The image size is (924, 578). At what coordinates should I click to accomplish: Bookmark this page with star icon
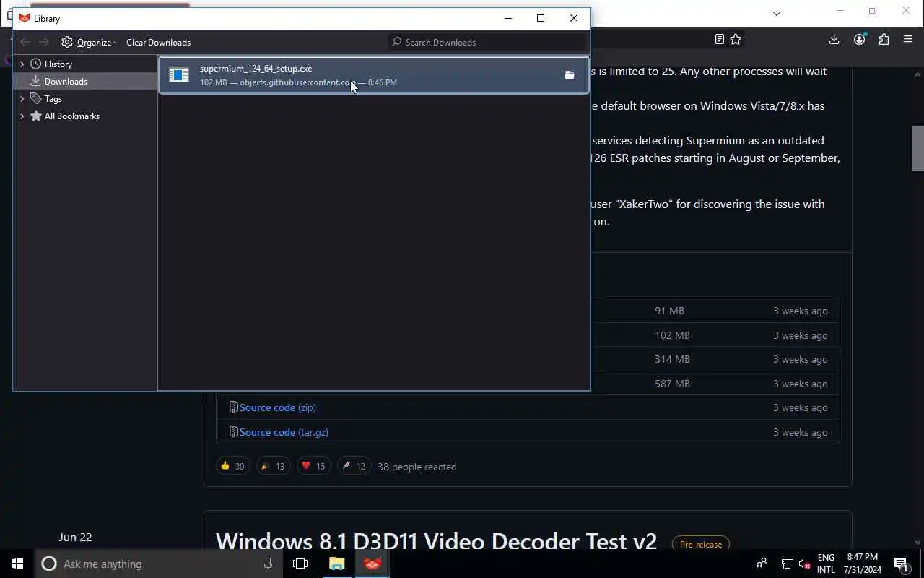736,40
